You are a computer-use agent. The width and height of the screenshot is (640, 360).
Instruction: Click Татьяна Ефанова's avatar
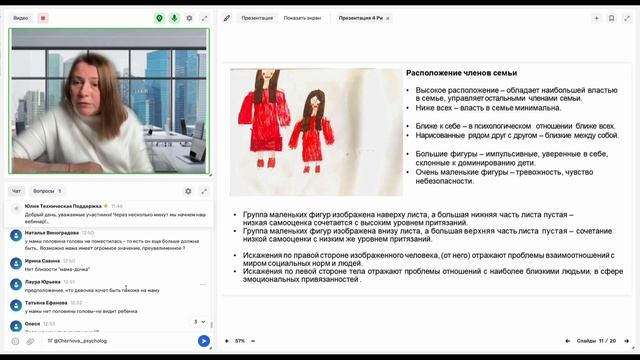pyautogui.click(x=16, y=305)
